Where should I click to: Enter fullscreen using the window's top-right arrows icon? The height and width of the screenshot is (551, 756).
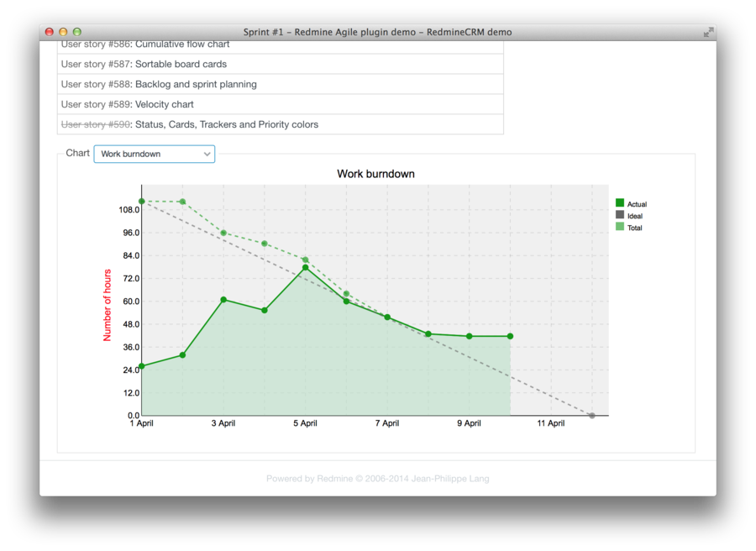pyautogui.click(x=708, y=32)
